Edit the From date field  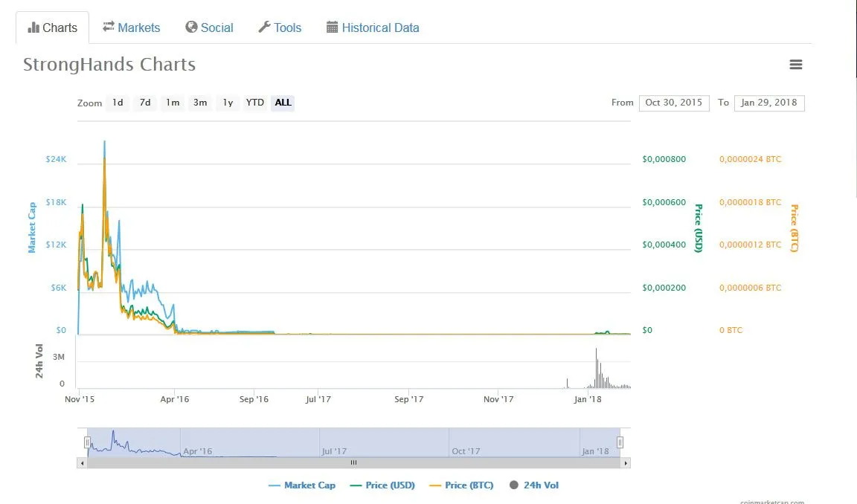click(674, 103)
